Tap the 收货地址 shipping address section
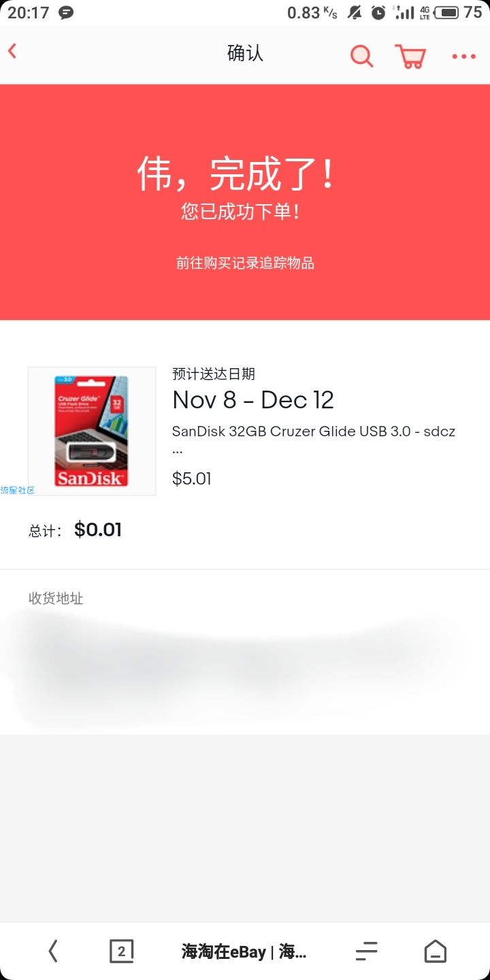Image resolution: width=490 pixels, height=980 pixels. [245, 651]
